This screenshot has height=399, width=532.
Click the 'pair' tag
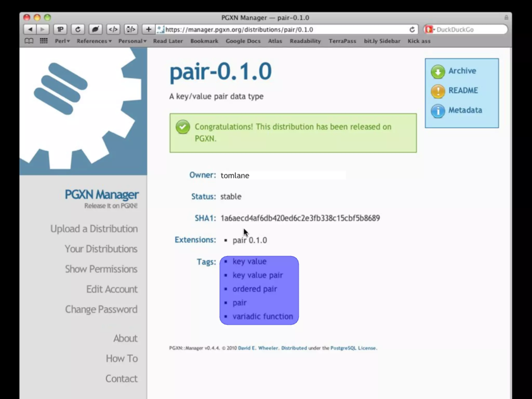point(240,303)
